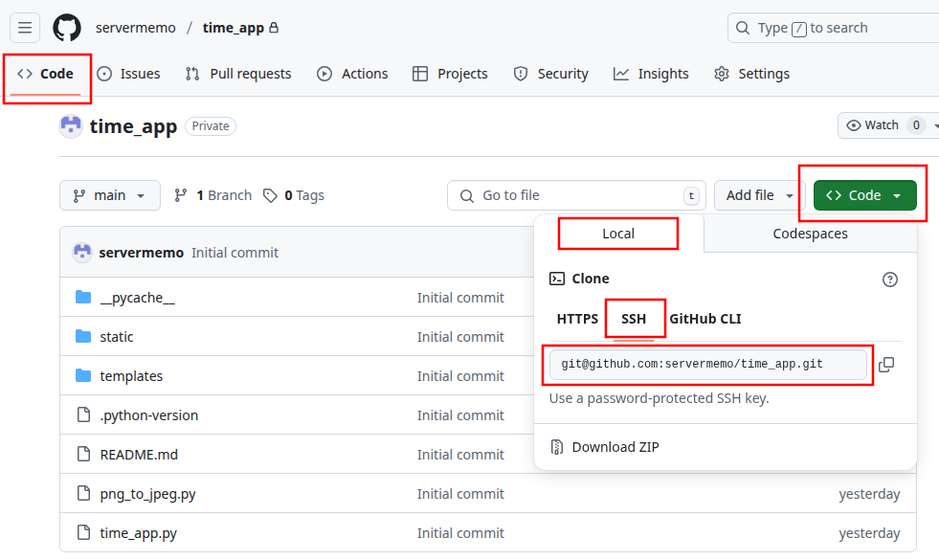Click the servermemo avatar in commit row

82,253
